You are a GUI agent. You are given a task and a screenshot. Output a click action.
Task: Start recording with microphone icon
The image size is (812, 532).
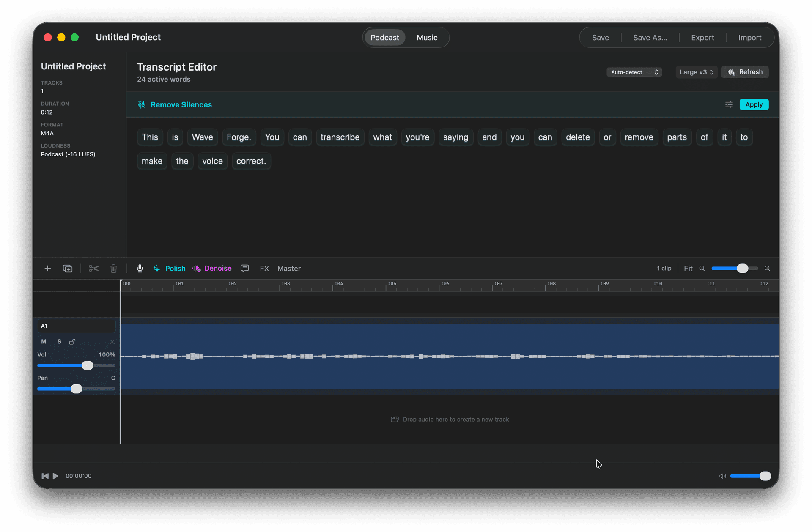point(140,269)
